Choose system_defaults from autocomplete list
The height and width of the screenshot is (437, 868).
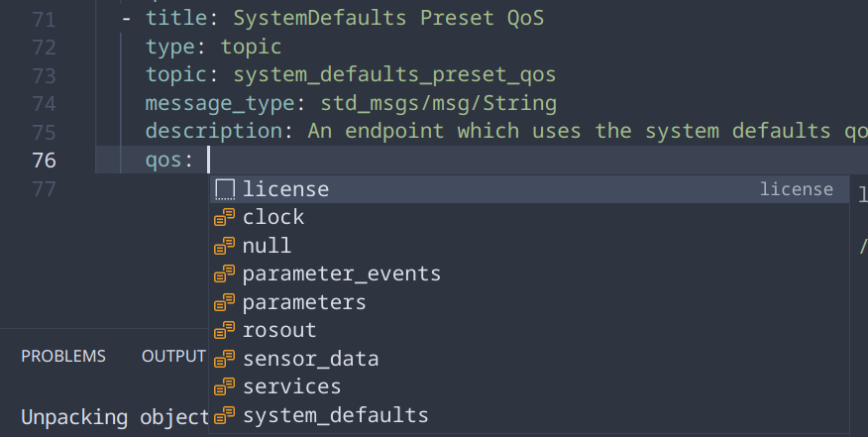pos(529,415)
